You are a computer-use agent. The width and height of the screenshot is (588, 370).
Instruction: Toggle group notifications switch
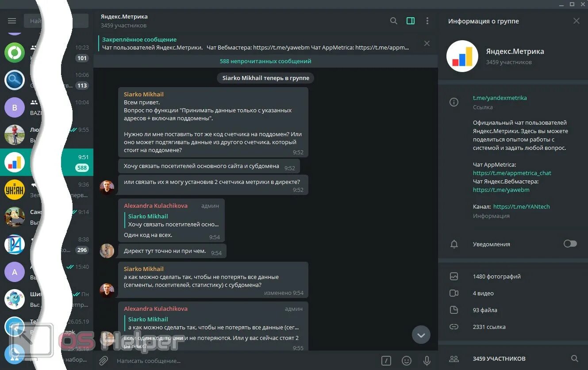(x=570, y=244)
